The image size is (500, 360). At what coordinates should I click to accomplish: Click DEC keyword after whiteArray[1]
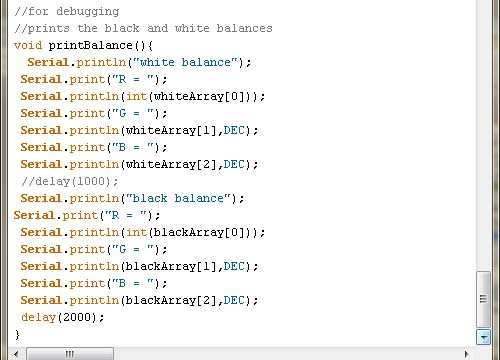[x=234, y=130]
